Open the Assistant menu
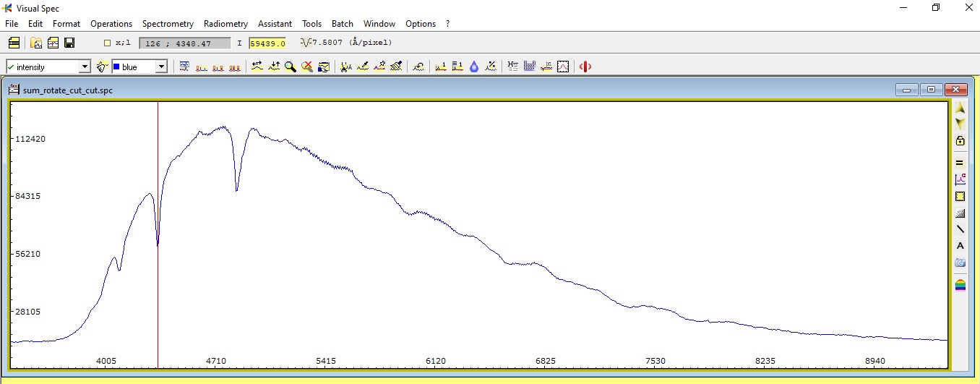980x384 pixels. click(x=275, y=24)
